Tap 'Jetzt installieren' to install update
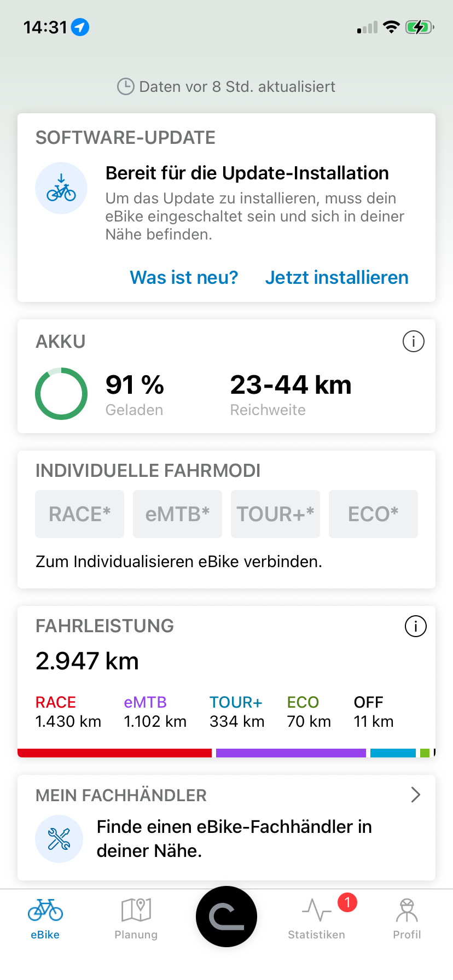This screenshot has height=980, width=453. (336, 277)
